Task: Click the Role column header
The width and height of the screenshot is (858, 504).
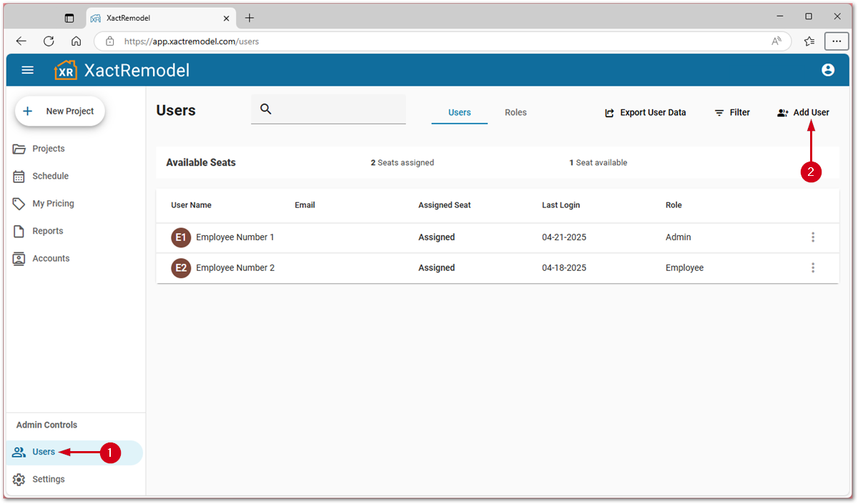Action: tap(674, 205)
